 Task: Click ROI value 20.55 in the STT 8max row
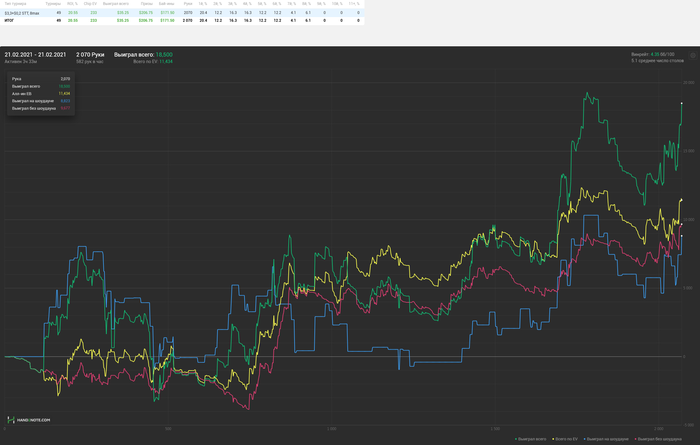point(73,13)
